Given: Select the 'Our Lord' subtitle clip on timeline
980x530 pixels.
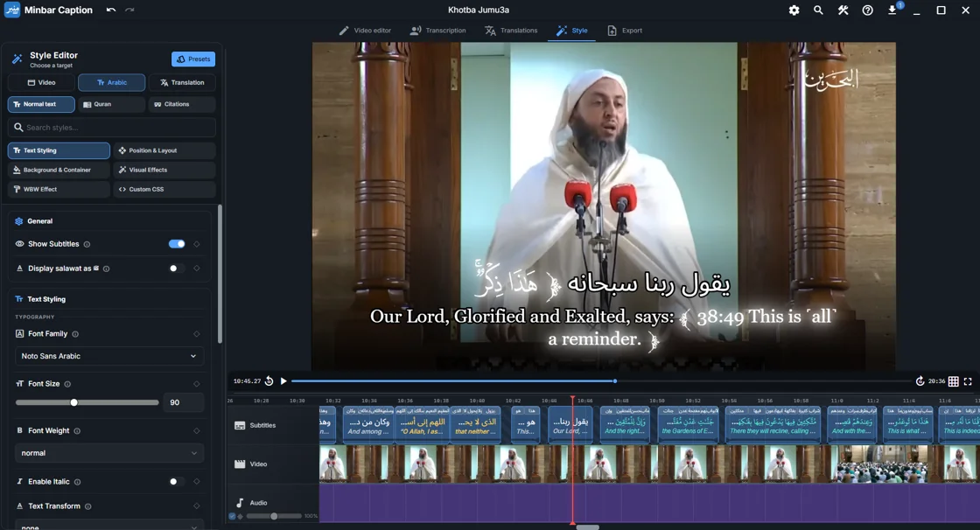Looking at the screenshot, I should click(570, 425).
